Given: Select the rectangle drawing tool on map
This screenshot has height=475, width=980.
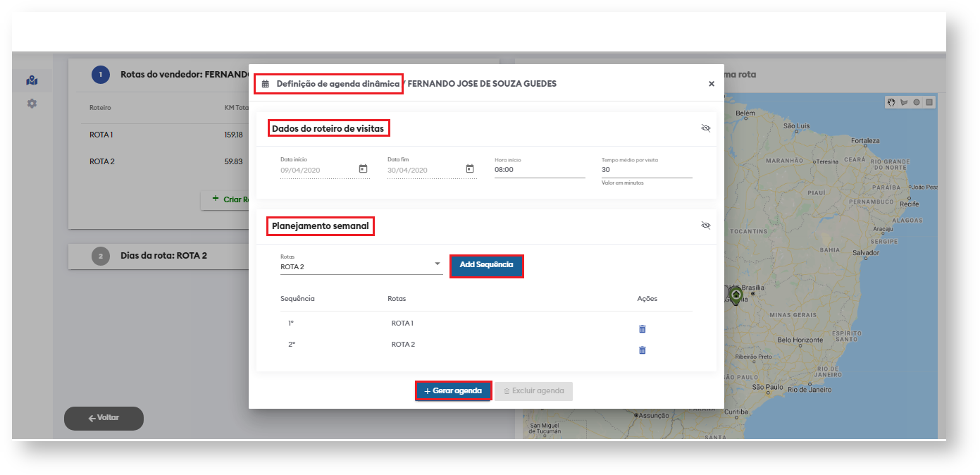Looking at the screenshot, I should [929, 102].
